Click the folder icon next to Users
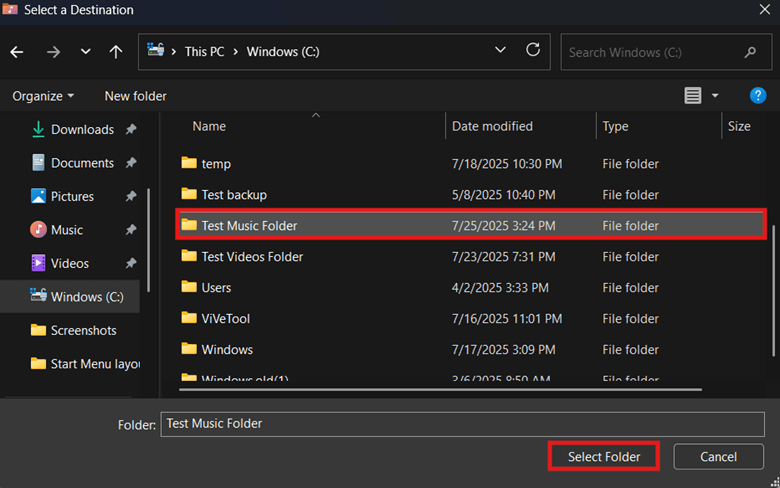This screenshot has width=780, height=488. point(189,287)
